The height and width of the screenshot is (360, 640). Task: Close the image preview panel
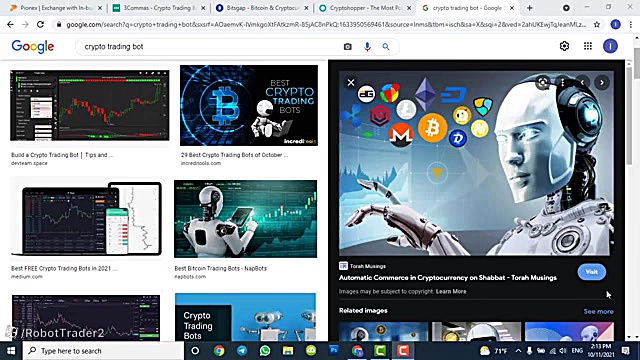(x=351, y=83)
